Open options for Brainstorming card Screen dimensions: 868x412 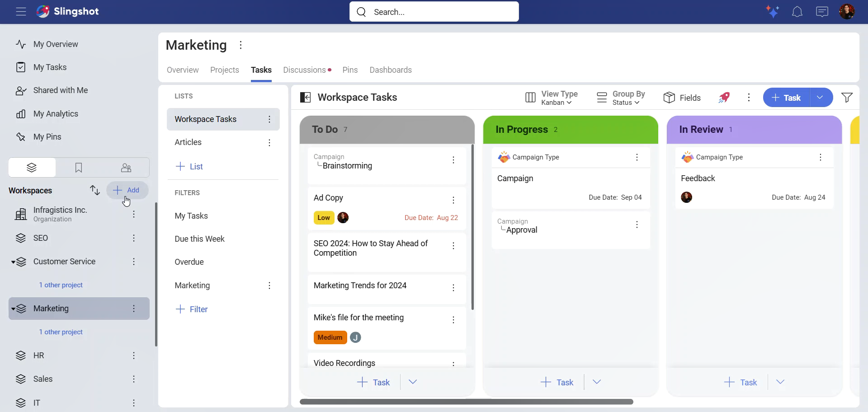pyautogui.click(x=453, y=160)
